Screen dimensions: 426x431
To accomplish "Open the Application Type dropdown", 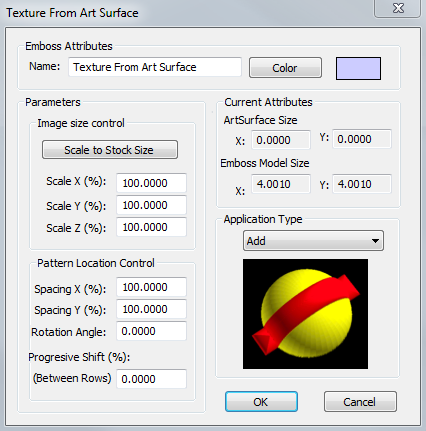I will click(x=313, y=240).
